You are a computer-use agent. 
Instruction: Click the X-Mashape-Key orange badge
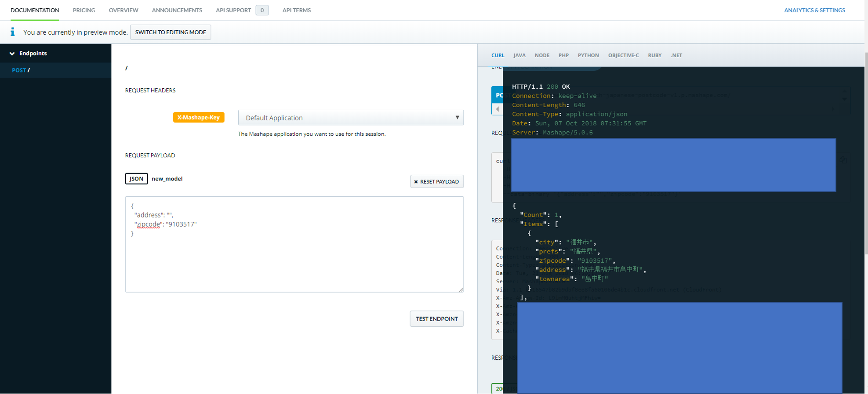click(x=199, y=118)
